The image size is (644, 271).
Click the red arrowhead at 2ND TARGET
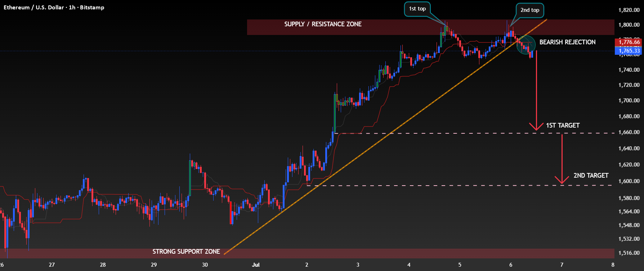[562, 179]
